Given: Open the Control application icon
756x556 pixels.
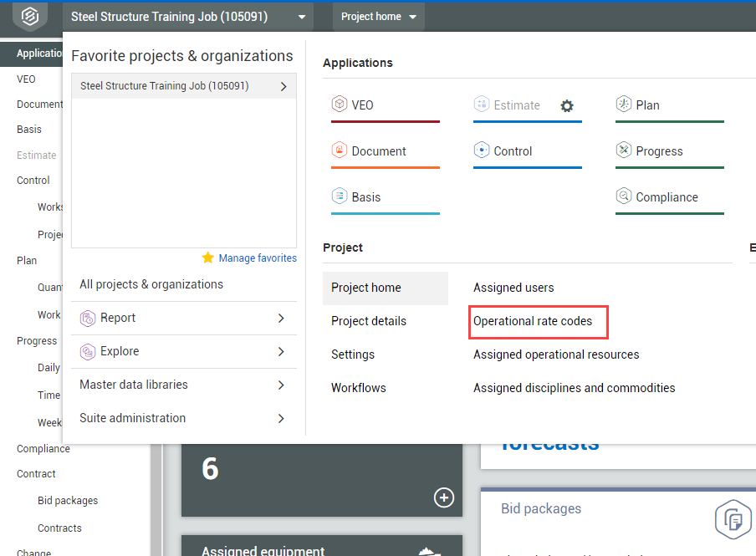Looking at the screenshot, I should coord(482,150).
